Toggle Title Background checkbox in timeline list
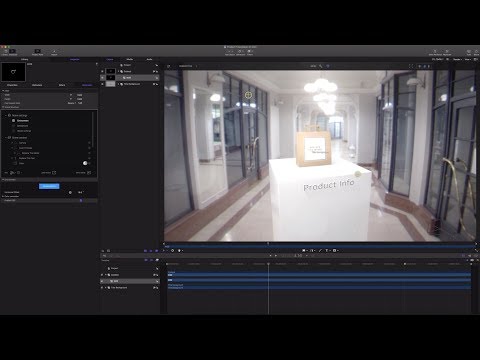Screen dimensions: 480x360 click(102, 287)
